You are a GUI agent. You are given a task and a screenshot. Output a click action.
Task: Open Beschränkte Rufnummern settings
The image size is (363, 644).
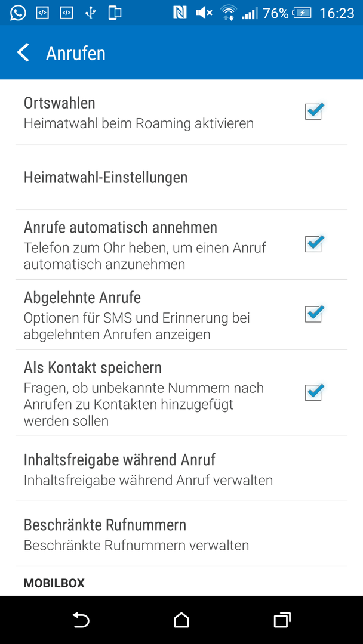(181, 534)
